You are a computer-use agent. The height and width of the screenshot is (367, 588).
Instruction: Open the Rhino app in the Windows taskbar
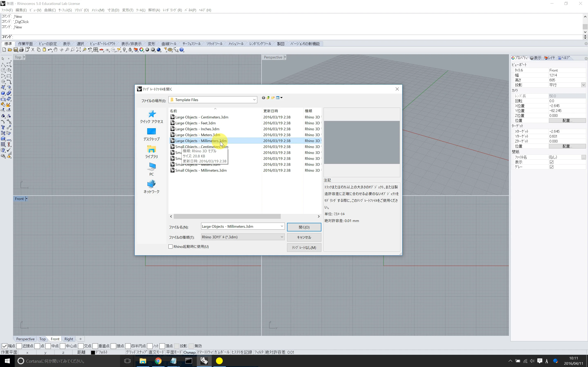[x=204, y=361]
